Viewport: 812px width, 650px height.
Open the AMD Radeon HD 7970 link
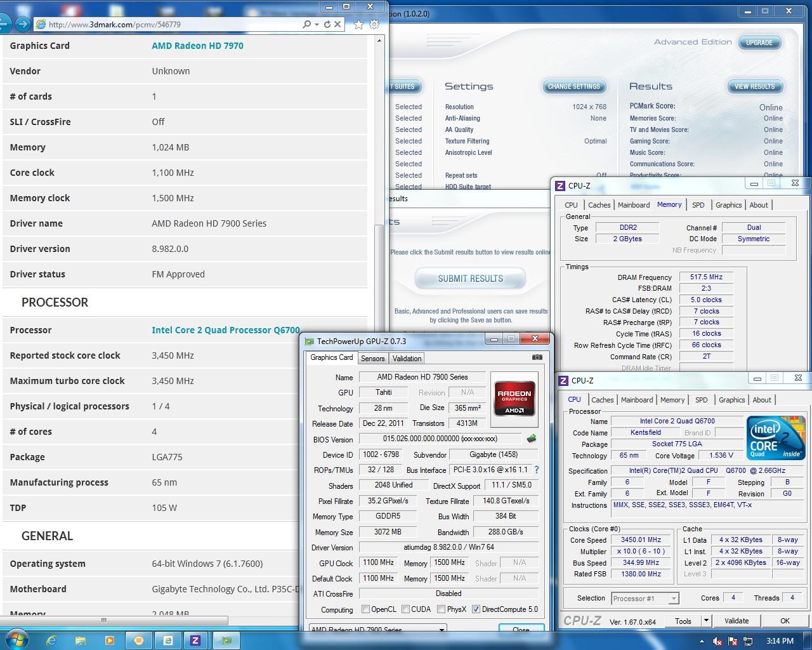pyautogui.click(x=197, y=46)
